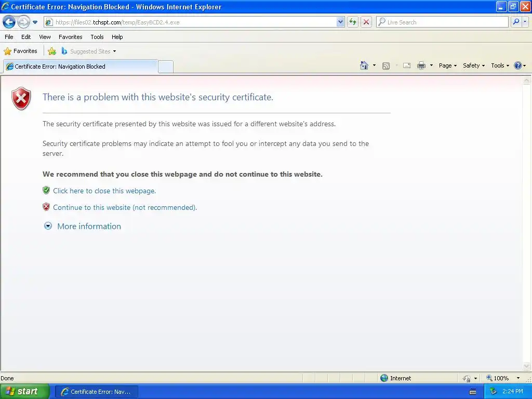The height and width of the screenshot is (399, 532).
Task: Click the Home icon in command bar
Action: [364, 65]
